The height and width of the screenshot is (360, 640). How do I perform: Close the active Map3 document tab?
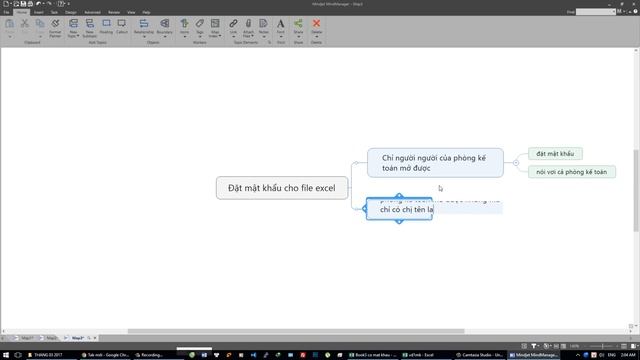tap(95, 338)
